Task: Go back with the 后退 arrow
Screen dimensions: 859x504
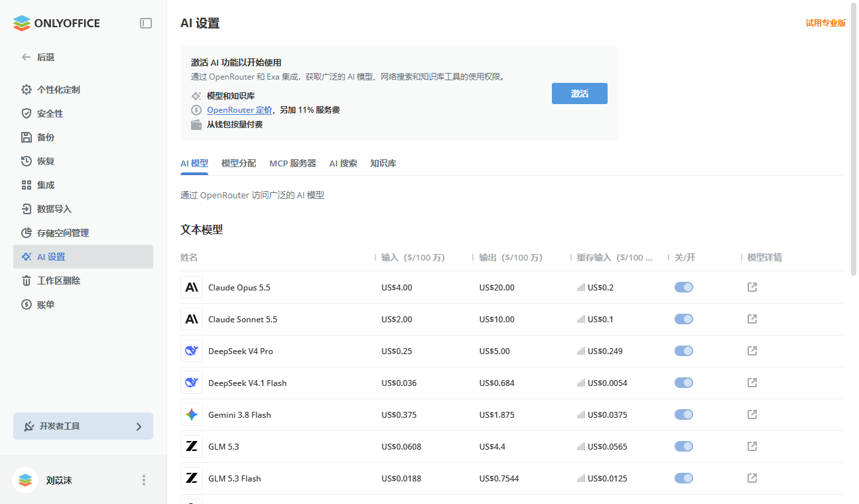Action: [x=26, y=57]
